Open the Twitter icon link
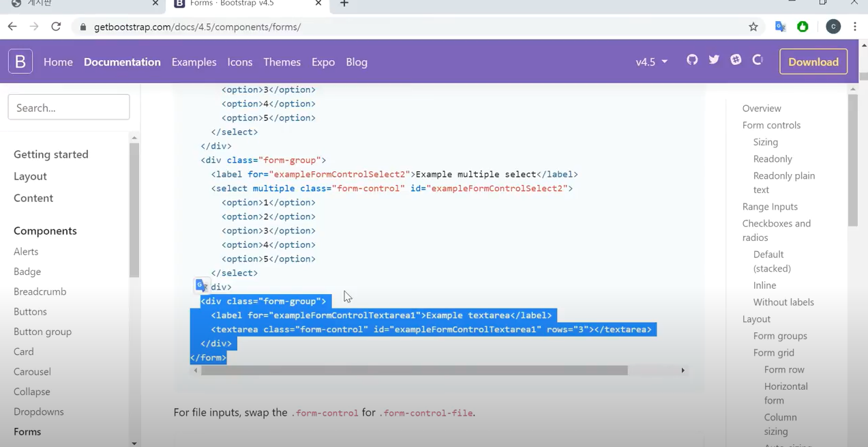 [714, 60]
